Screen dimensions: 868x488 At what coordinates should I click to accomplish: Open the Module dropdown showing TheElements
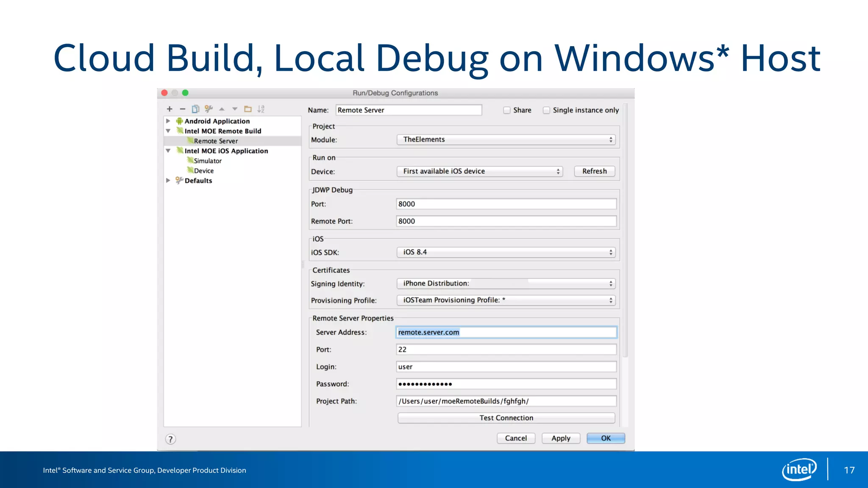506,140
